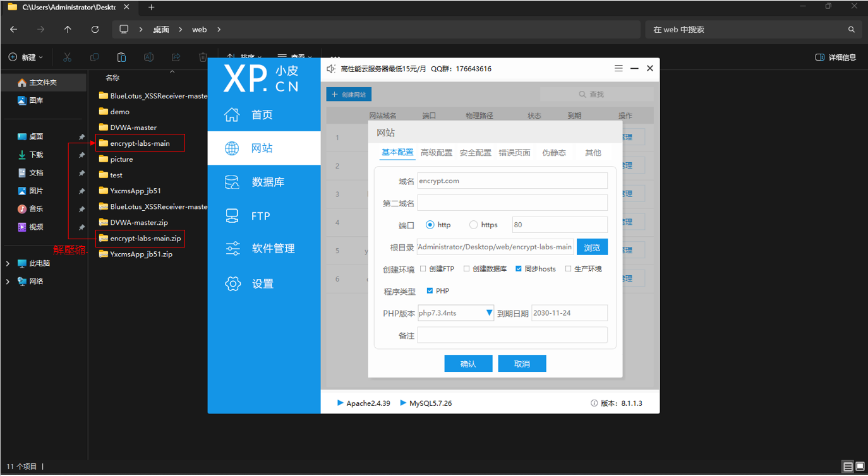Switch to the 其他 tab

593,153
